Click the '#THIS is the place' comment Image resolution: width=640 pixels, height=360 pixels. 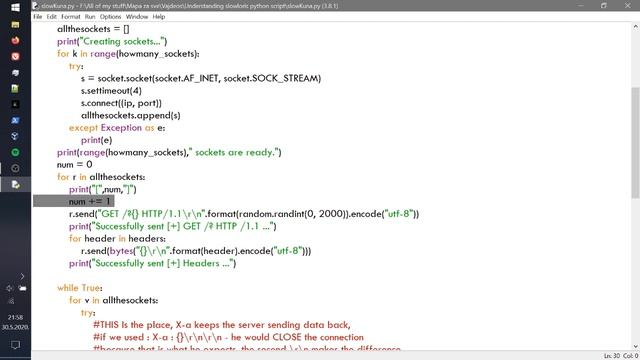[222, 325]
